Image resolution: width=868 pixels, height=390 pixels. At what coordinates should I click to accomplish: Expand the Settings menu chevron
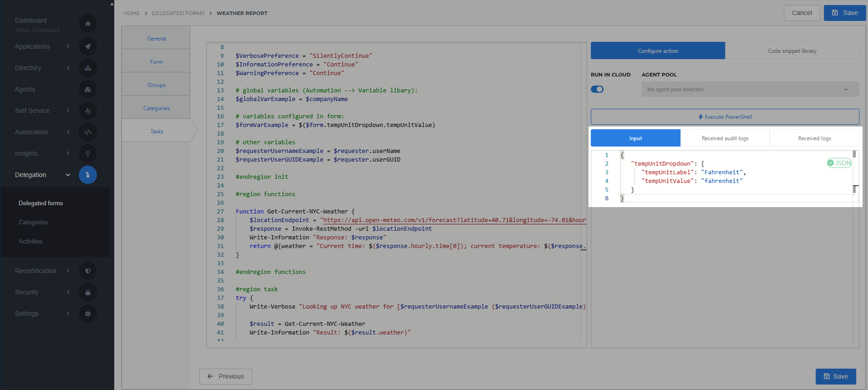68,314
